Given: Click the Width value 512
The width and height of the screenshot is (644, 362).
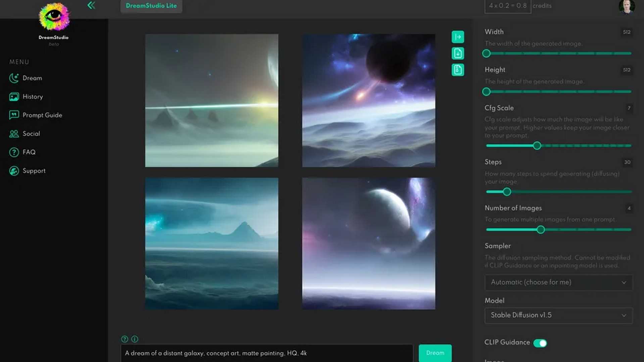Looking at the screenshot, I should [627, 32].
